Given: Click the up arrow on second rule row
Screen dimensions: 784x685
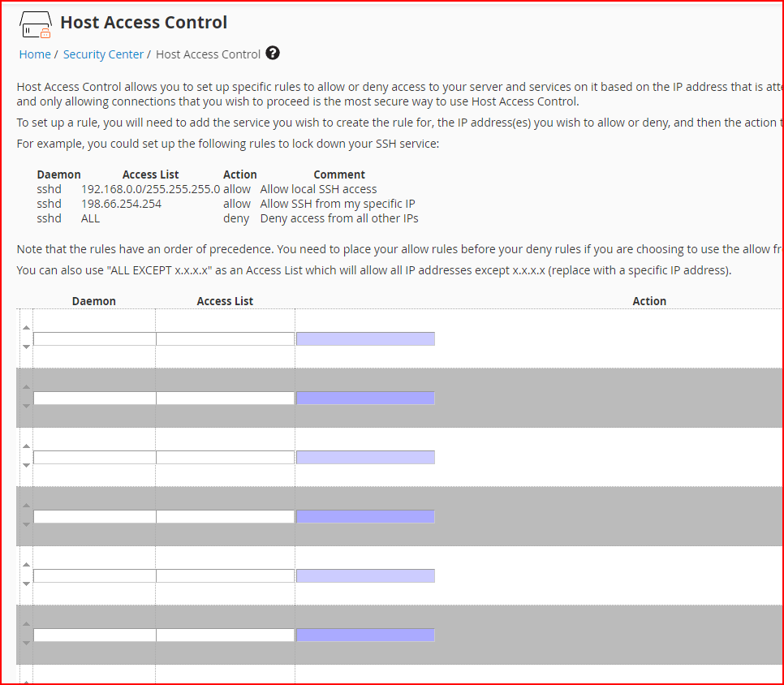Looking at the screenshot, I should point(27,387).
